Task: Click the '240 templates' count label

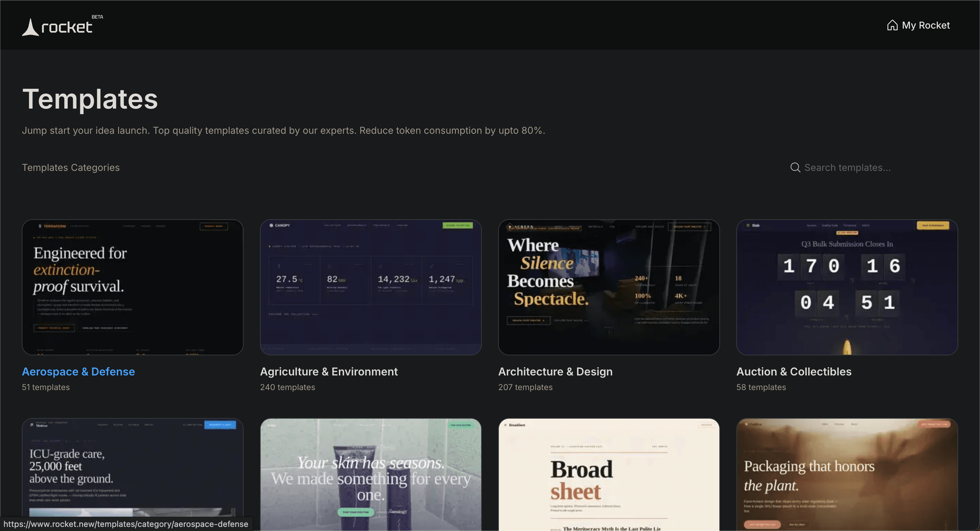Action: 287,387
